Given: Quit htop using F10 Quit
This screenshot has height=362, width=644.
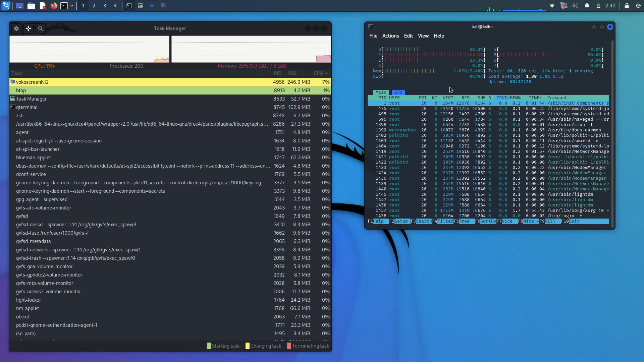Looking at the screenshot, I should [x=570, y=221].
